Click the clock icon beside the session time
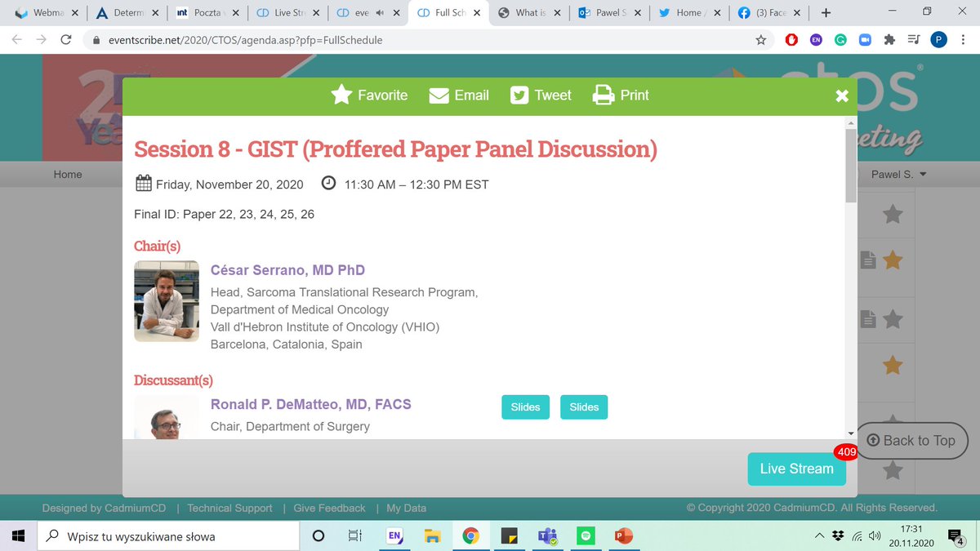The height and width of the screenshot is (551, 980). [x=328, y=184]
